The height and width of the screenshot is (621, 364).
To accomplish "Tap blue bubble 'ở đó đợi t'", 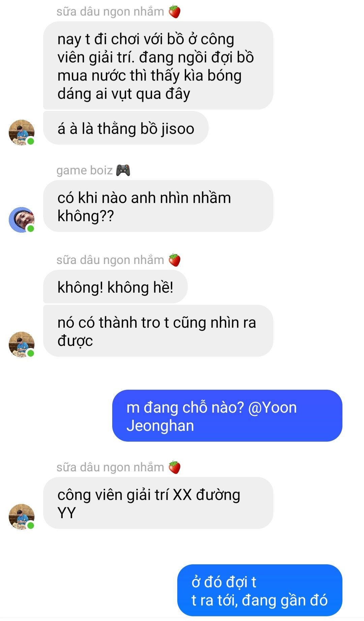I will pyautogui.click(x=260, y=591).
